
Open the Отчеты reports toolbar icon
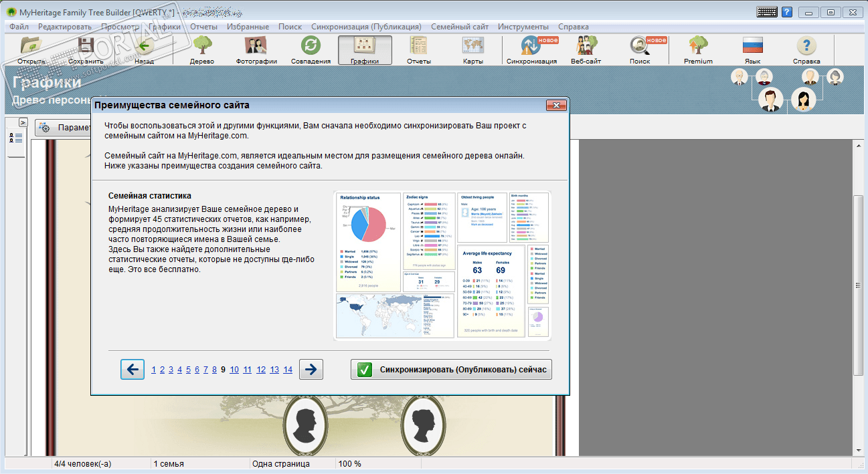point(419,50)
